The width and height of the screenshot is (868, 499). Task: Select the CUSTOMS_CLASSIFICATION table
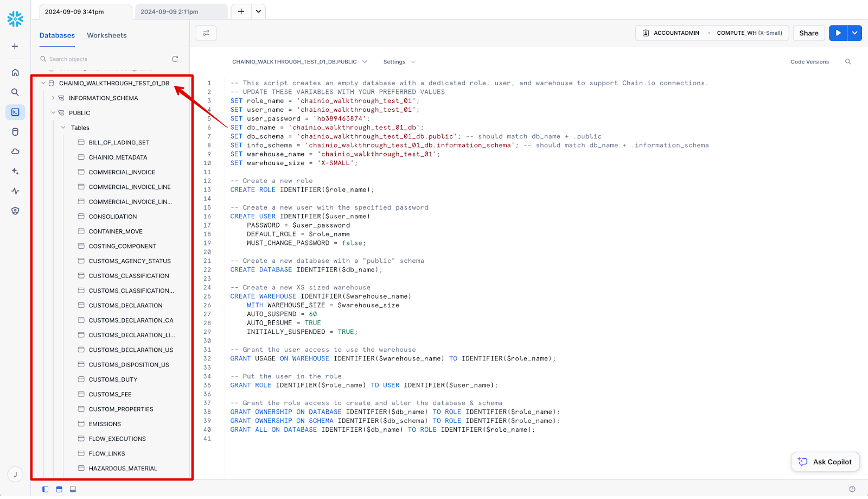point(129,276)
